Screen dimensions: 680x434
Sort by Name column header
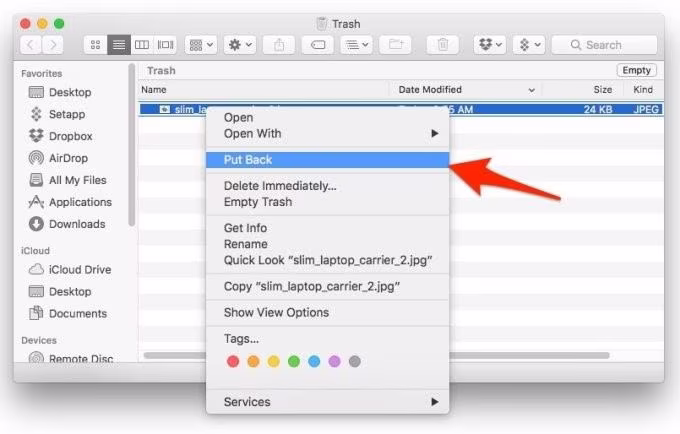tap(154, 90)
